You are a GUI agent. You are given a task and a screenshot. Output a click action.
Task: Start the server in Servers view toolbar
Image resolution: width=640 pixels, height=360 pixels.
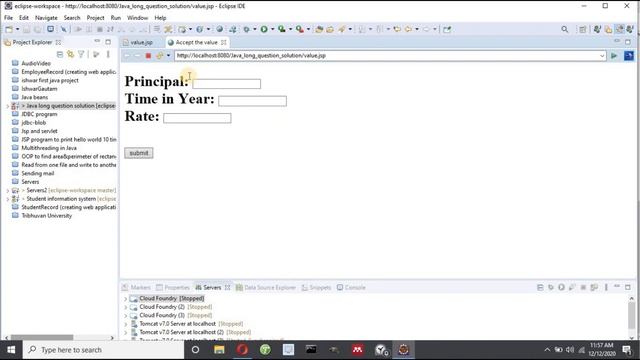tap(561, 287)
